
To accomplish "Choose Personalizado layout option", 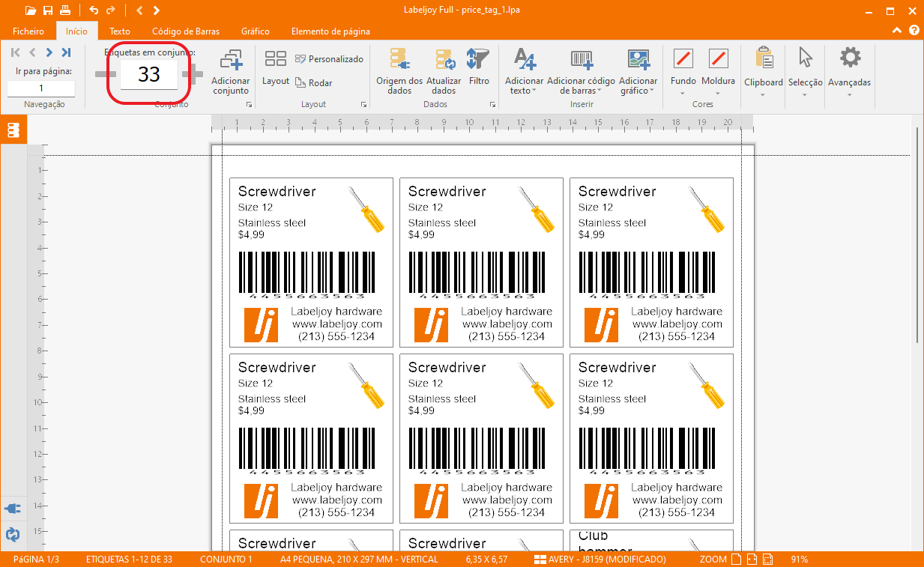I will [329, 58].
